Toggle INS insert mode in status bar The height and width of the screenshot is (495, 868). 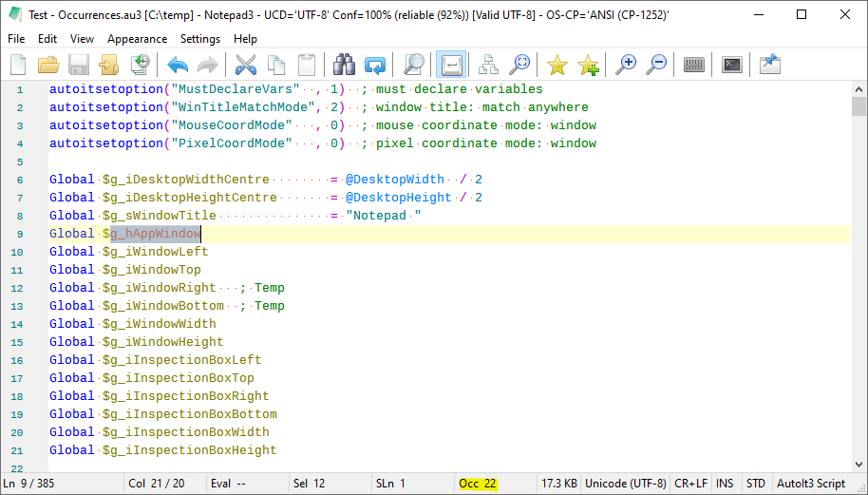pos(725,484)
